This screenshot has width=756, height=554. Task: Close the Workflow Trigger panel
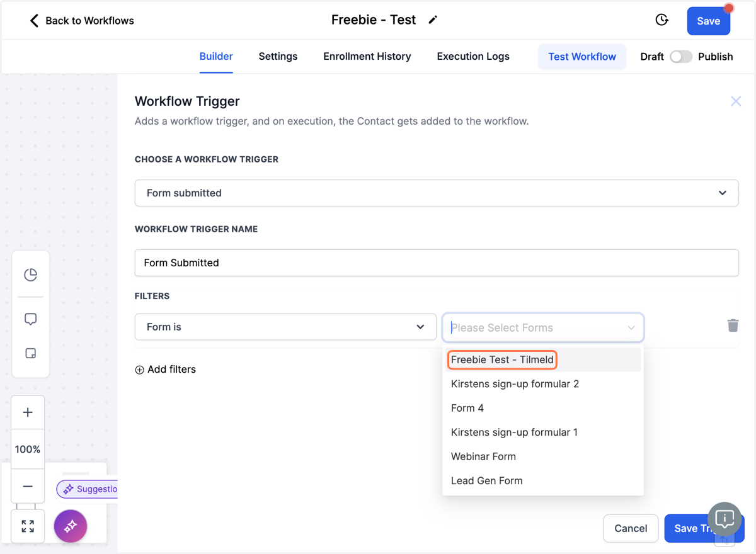click(x=736, y=101)
